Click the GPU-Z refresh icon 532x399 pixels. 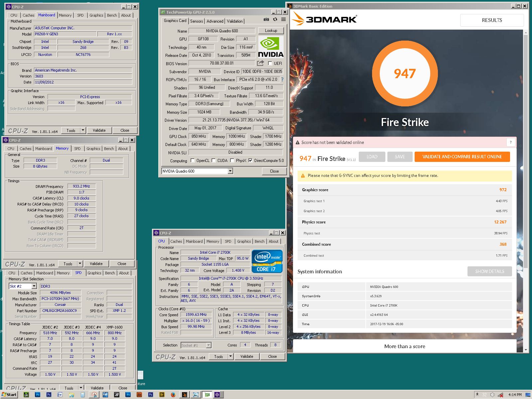pos(275,20)
